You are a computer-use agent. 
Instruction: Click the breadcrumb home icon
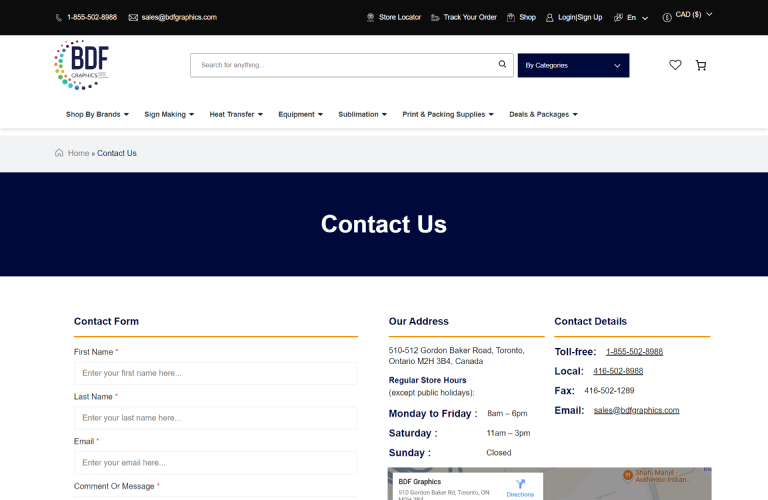click(59, 153)
